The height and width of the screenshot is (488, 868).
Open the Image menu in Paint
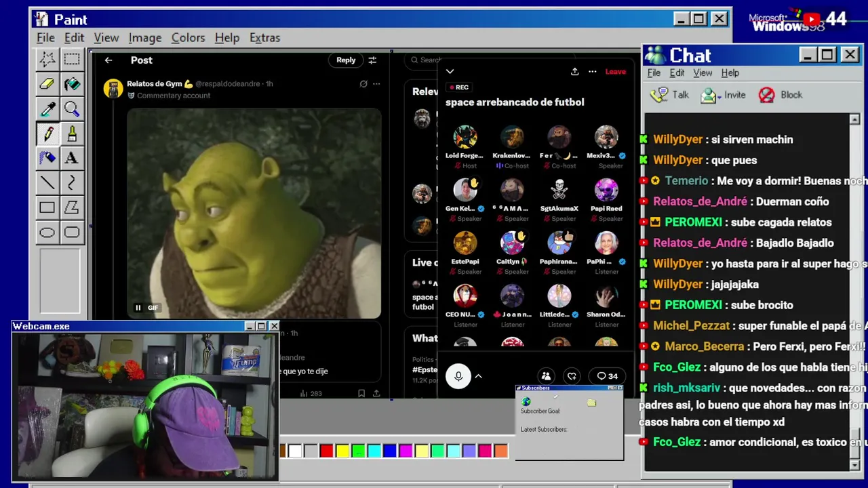point(145,38)
